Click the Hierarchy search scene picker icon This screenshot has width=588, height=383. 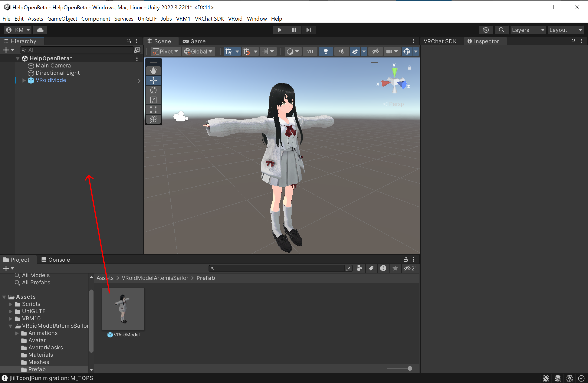coord(137,50)
